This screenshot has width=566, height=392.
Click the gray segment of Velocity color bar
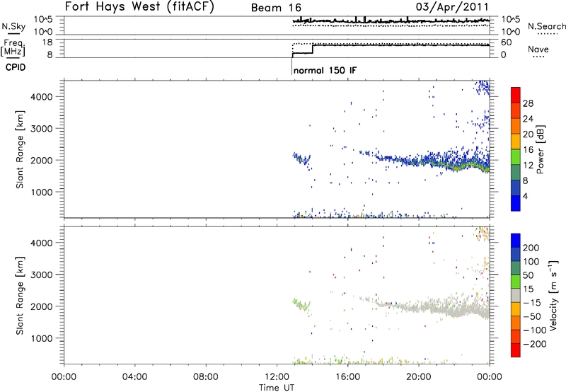pyautogui.click(x=516, y=295)
